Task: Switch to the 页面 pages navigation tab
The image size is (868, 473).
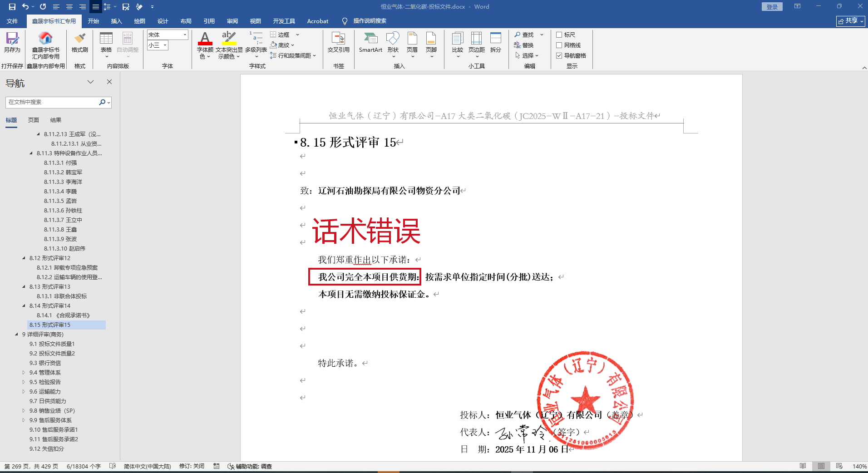Action: point(34,120)
